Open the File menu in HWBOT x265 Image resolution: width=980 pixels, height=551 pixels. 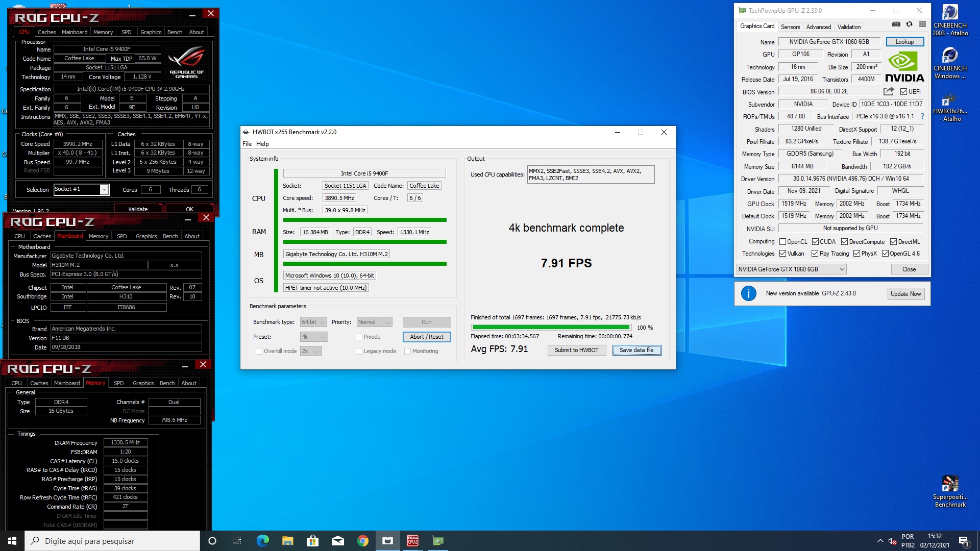(247, 144)
